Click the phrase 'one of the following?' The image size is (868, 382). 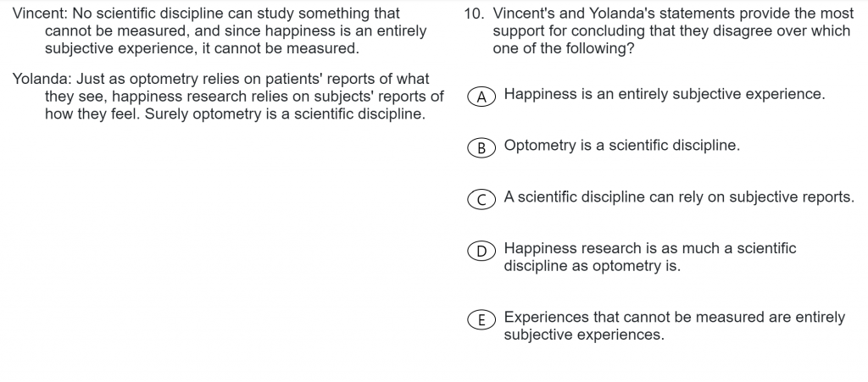pos(564,48)
